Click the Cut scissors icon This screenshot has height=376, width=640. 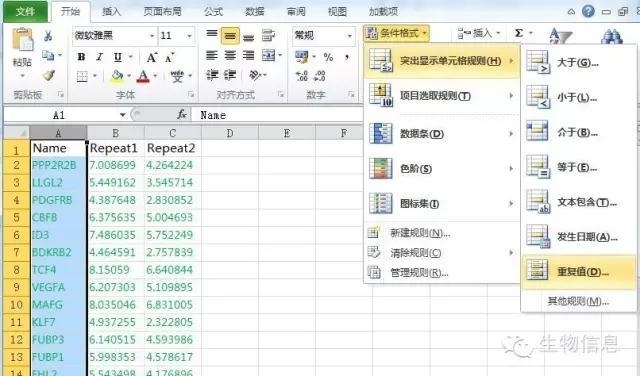pos(48,36)
